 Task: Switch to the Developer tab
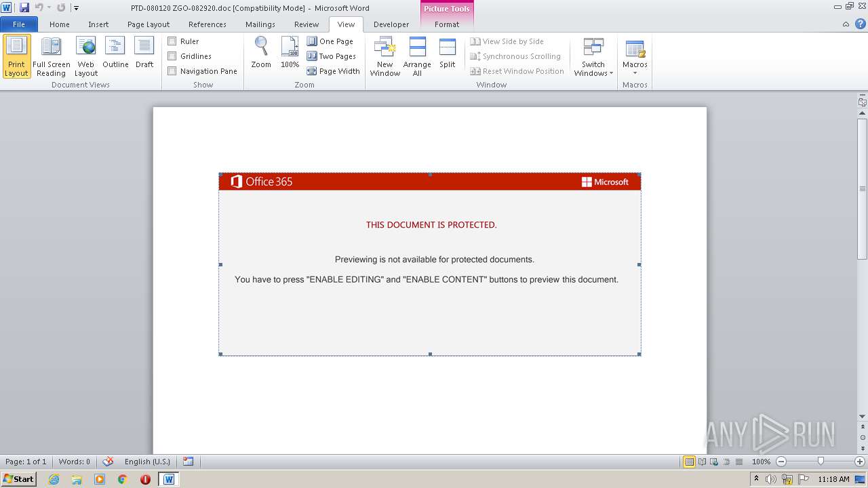pyautogui.click(x=391, y=24)
